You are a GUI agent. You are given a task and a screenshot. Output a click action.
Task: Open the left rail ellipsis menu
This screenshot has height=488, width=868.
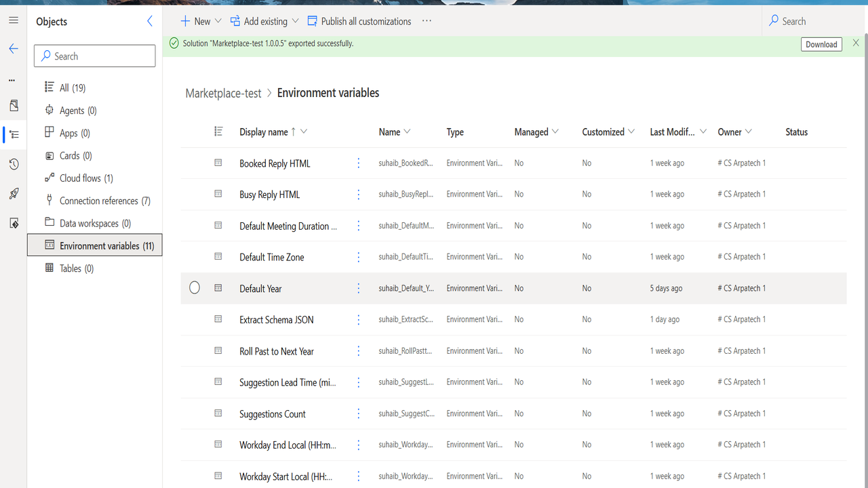pos(12,80)
